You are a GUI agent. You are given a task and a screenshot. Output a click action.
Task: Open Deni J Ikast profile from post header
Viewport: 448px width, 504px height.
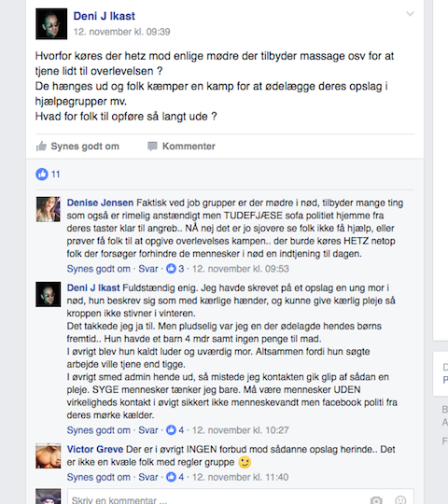tap(105, 16)
